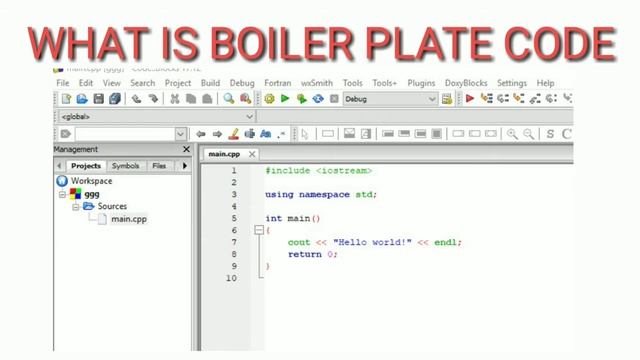Open the DoxyBlocks menu
The height and width of the screenshot is (360, 640).
click(466, 83)
